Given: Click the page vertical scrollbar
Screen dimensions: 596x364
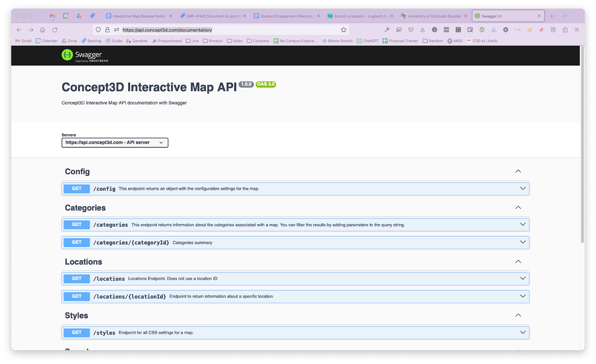Looking at the screenshot, I should [582, 145].
